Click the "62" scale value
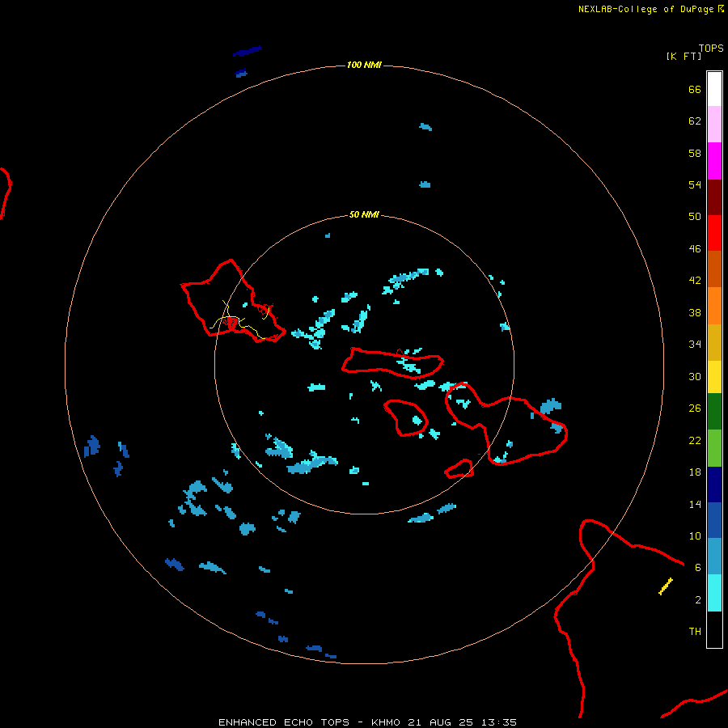728x728 pixels. click(695, 121)
